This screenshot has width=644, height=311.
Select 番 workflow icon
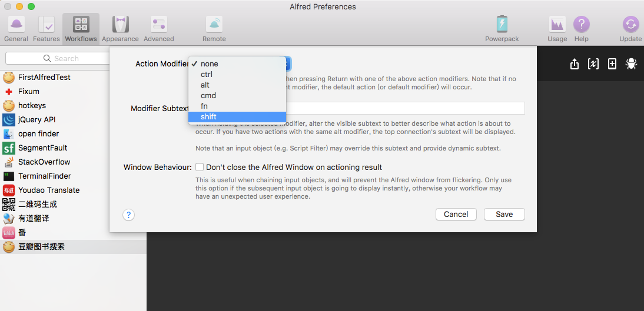[x=9, y=233]
